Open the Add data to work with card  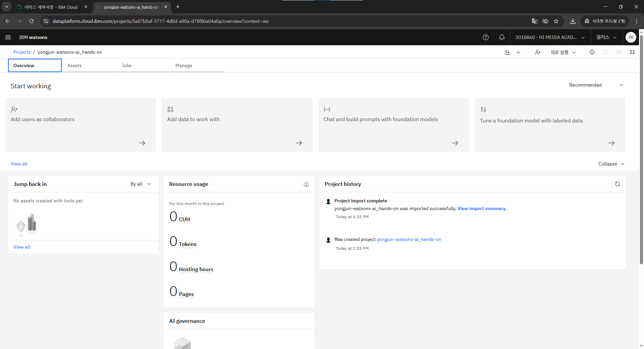coord(237,125)
